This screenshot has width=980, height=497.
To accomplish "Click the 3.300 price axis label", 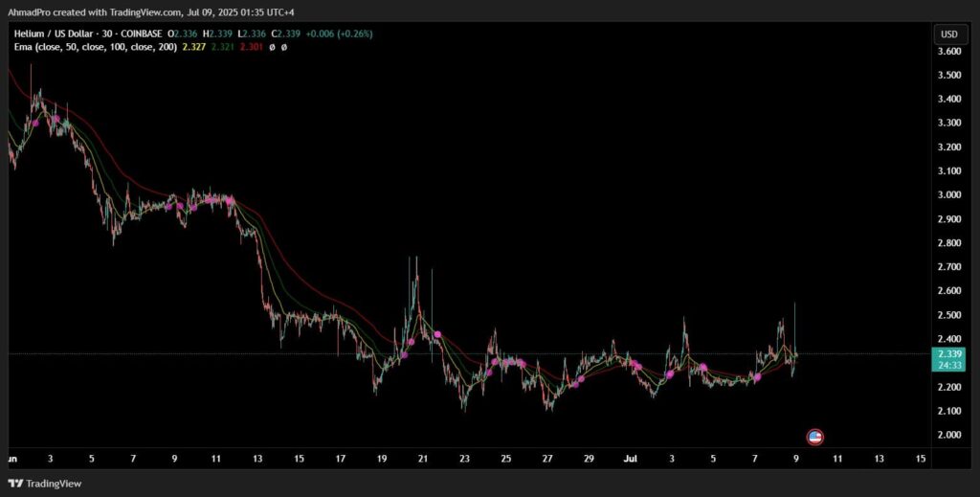I will click(x=949, y=124).
